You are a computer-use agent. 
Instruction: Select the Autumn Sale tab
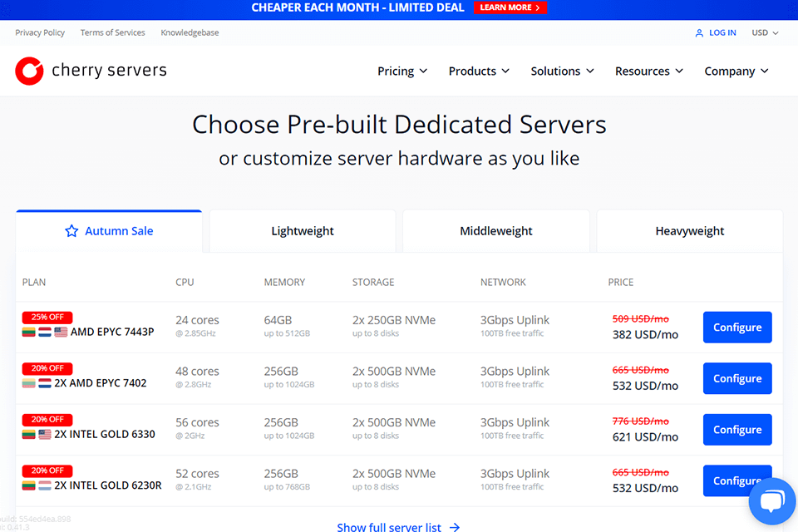coord(109,231)
